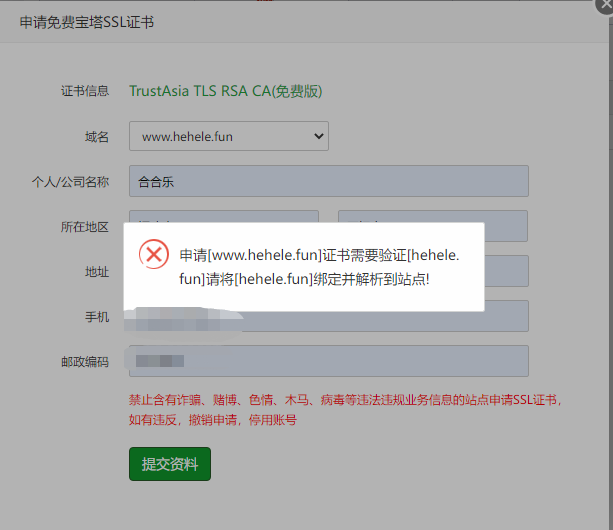Click the 邮政编码 label
This screenshot has height=530, width=613.
[x=85, y=362]
